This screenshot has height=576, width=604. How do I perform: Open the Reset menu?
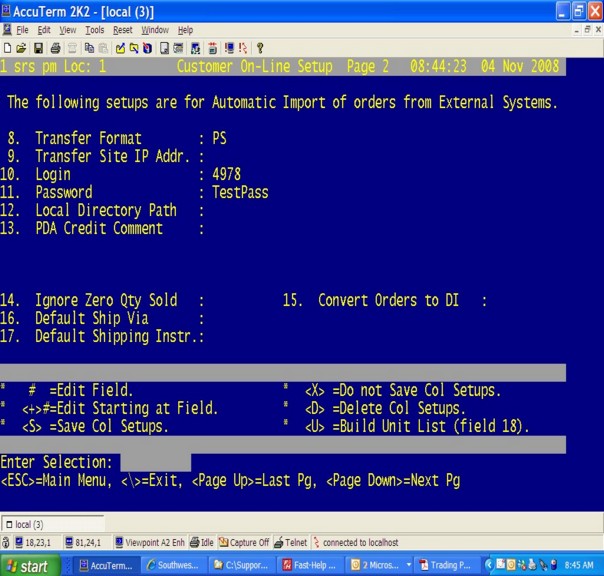click(x=122, y=30)
